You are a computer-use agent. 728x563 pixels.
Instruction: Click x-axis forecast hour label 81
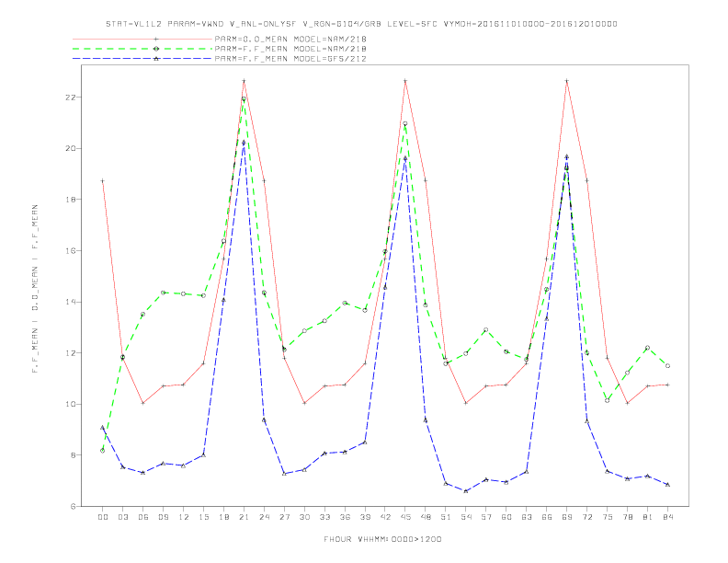point(648,517)
